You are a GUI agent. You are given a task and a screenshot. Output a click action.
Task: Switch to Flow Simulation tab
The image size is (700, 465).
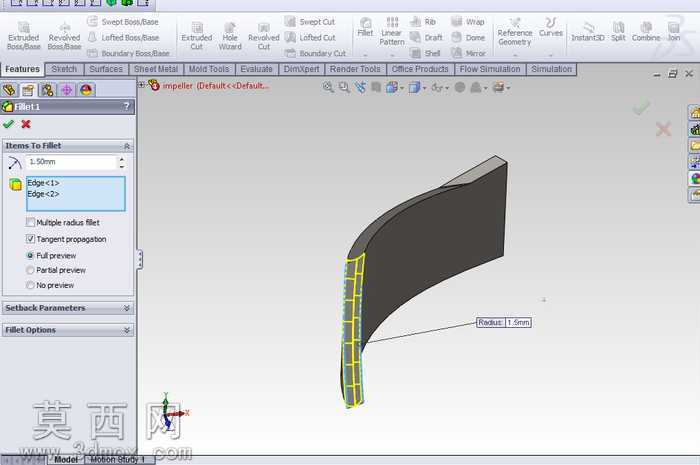(x=490, y=69)
